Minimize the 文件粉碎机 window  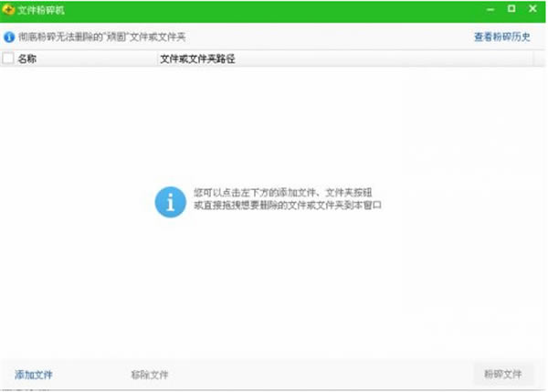490,9
